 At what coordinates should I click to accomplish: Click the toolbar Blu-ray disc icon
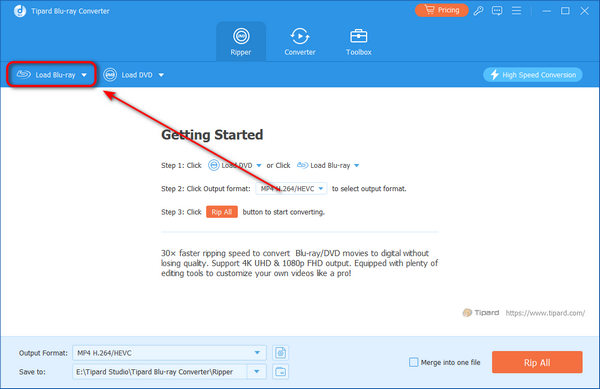point(24,74)
